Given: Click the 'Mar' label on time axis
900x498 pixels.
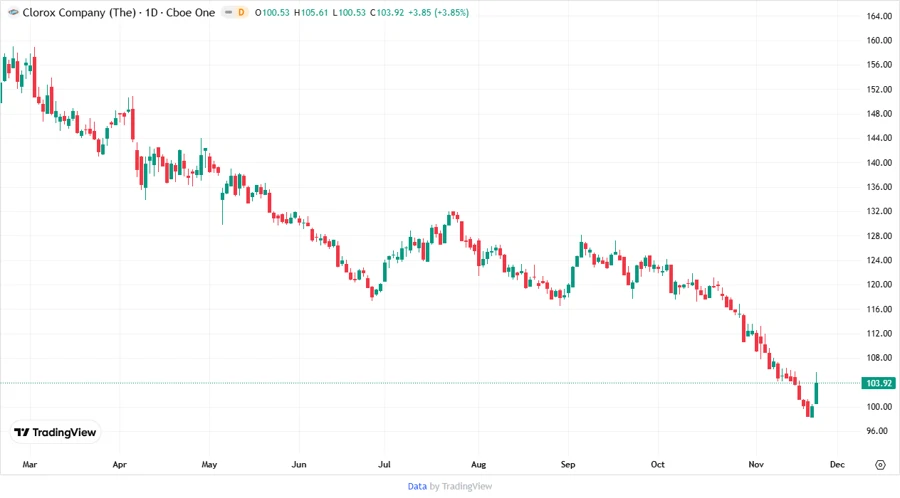Looking at the screenshot, I should coord(30,464).
